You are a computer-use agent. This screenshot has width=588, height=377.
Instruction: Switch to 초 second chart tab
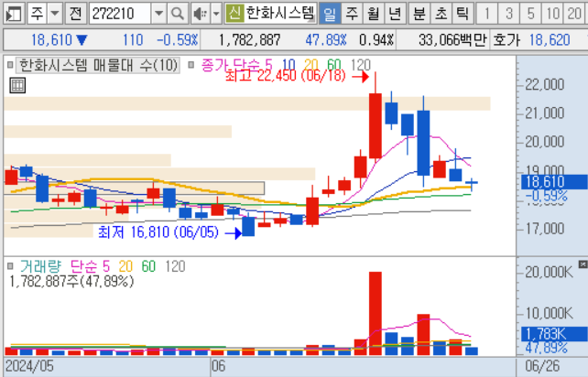(441, 14)
